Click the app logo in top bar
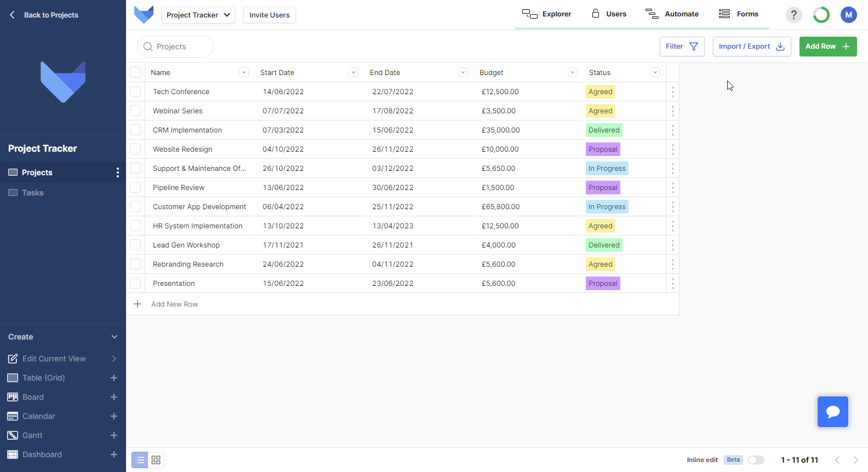 144,15
